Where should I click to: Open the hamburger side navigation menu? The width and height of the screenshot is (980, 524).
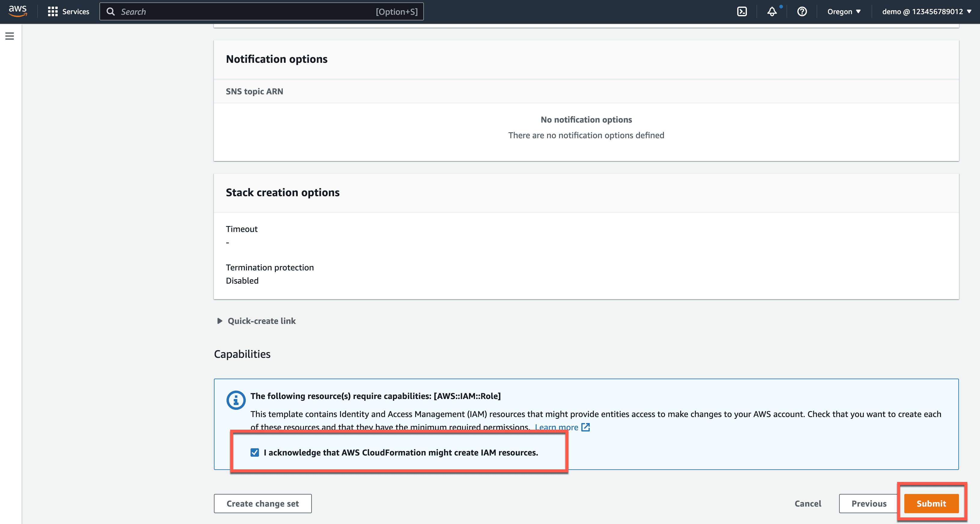coord(10,36)
